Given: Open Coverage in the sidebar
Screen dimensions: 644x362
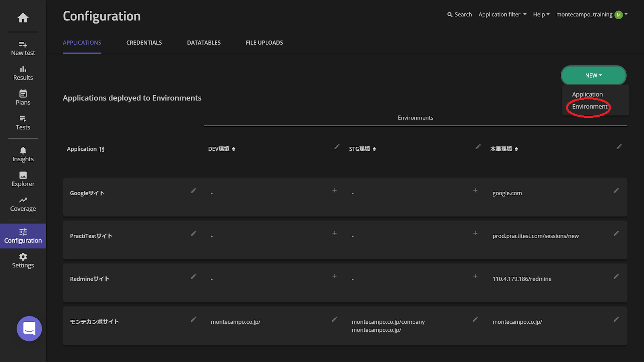Looking at the screenshot, I should pyautogui.click(x=23, y=204).
